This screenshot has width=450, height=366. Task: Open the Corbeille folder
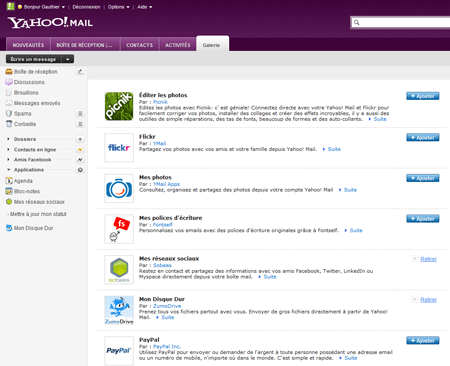[25, 124]
